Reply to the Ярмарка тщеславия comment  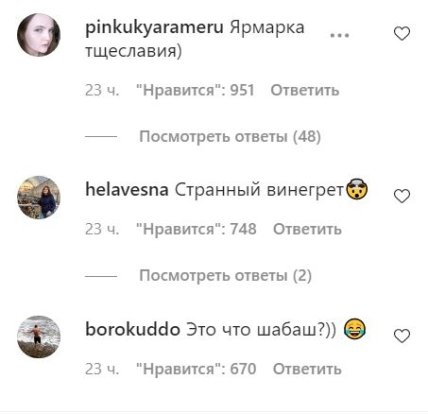(x=305, y=90)
